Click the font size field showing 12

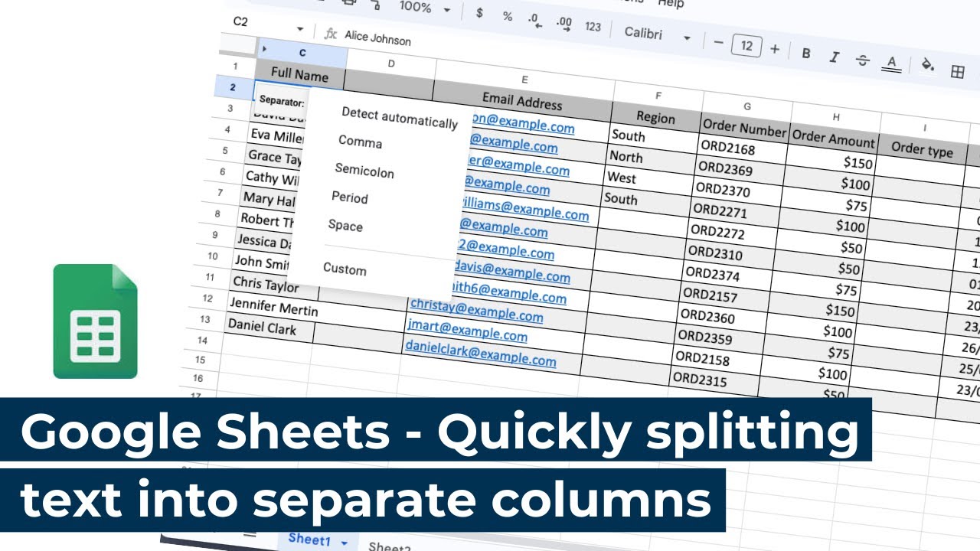(746, 46)
